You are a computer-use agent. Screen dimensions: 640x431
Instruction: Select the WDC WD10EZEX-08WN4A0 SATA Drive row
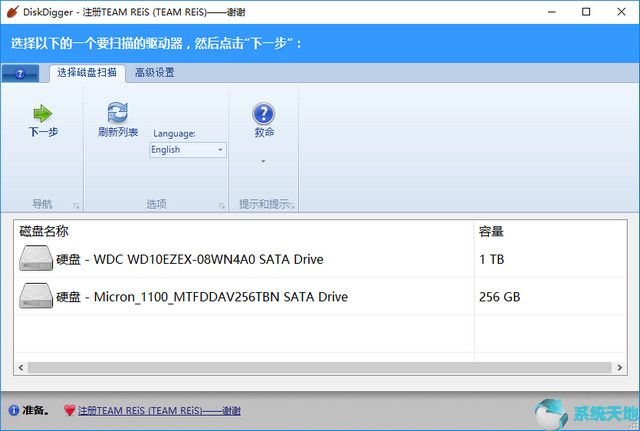pos(320,259)
